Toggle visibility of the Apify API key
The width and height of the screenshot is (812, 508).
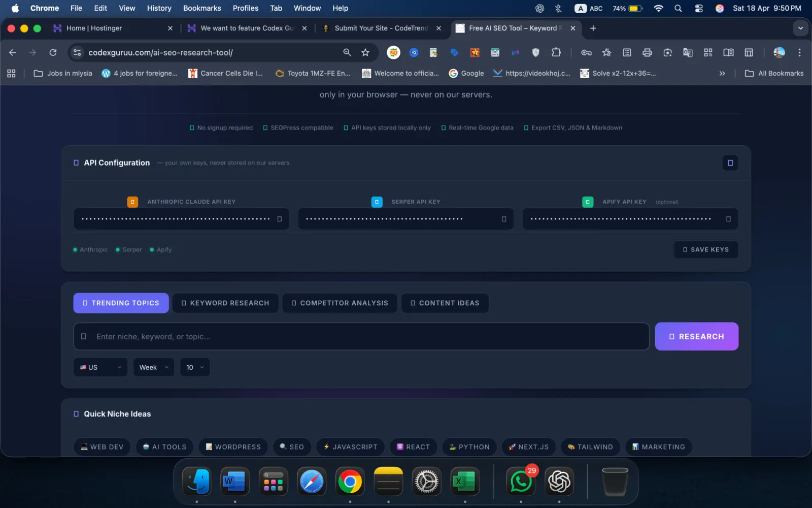coord(728,219)
